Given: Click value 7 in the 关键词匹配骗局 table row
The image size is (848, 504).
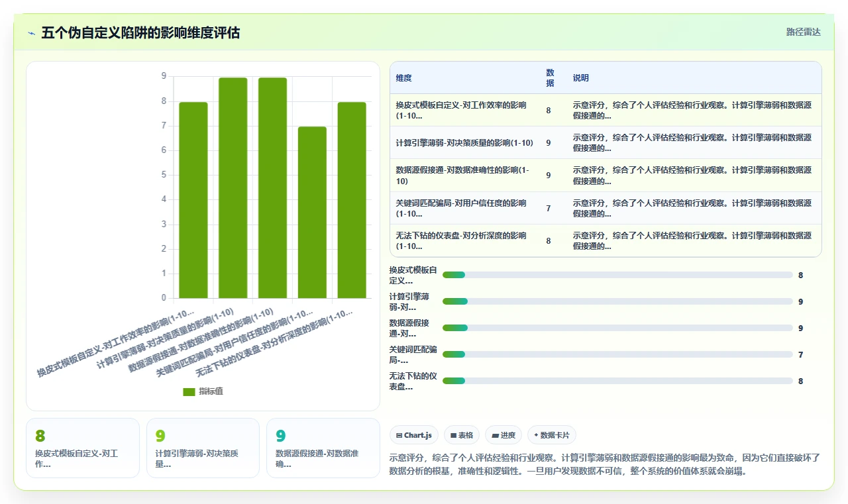Looking at the screenshot, I should coord(549,209).
